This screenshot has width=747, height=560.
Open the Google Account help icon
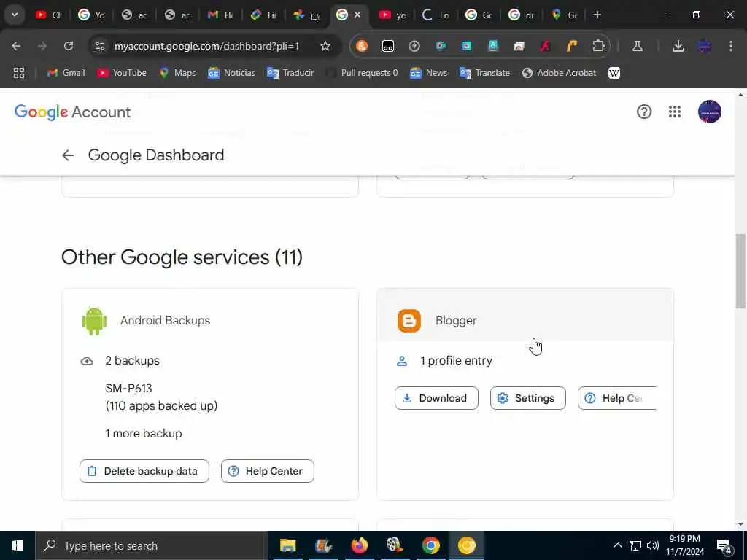click(643, 112)
